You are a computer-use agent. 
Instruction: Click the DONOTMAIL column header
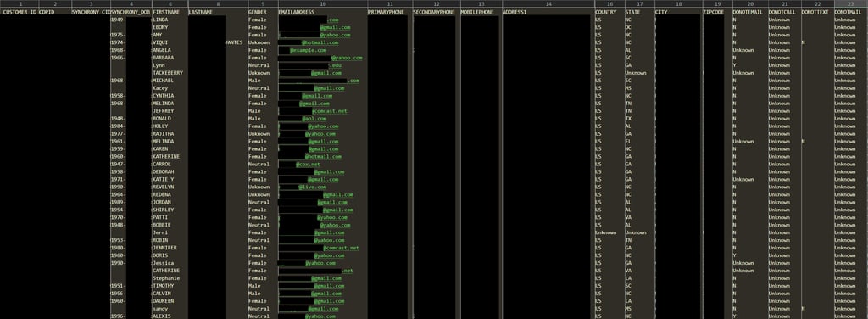tap(848, 12)
